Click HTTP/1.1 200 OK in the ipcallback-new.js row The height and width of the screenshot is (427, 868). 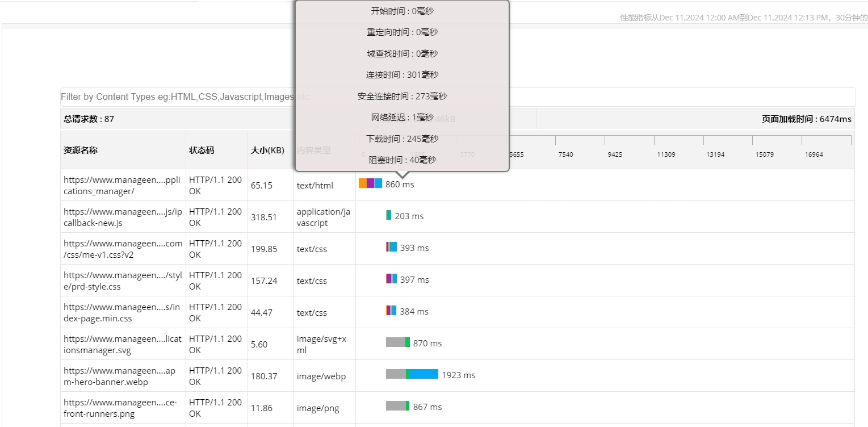pyautogui.click(x=216, y=217)
